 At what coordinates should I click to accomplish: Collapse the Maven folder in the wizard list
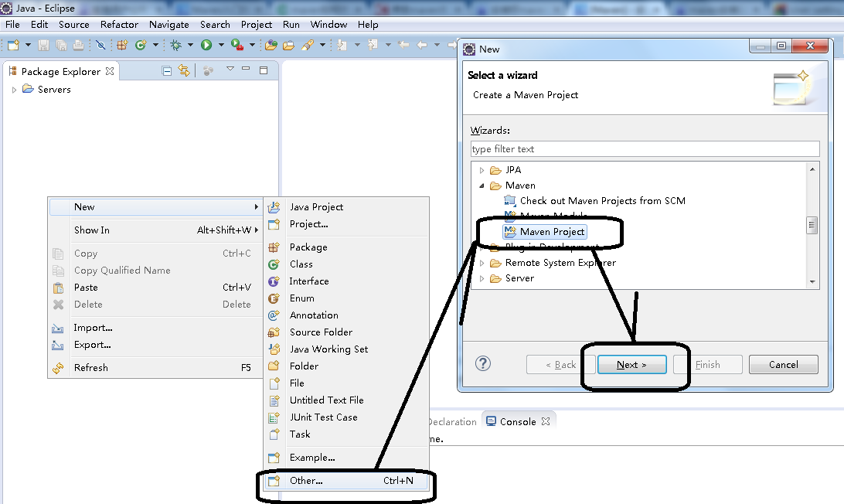[x=482, y=186]
